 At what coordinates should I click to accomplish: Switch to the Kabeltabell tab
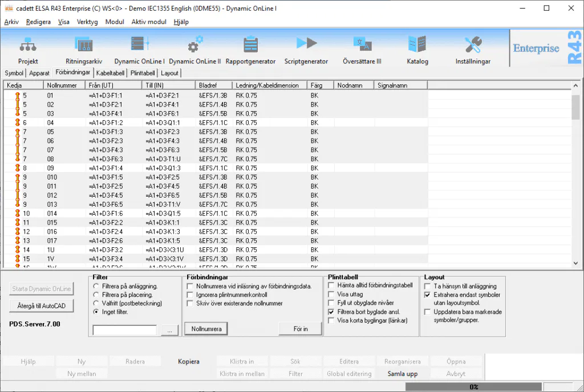[x=111, y=73]
